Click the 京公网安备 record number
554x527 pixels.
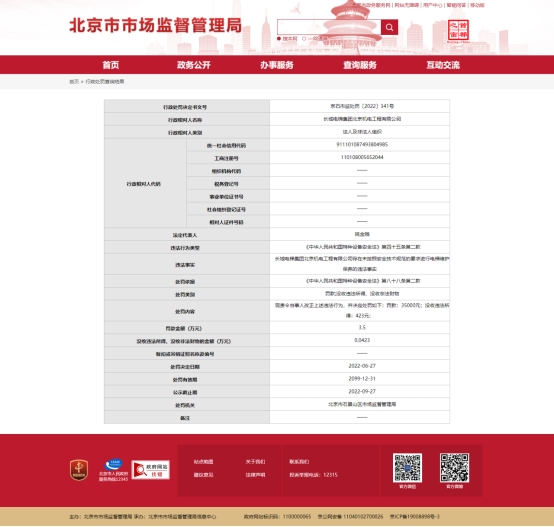tap(350, 516)
